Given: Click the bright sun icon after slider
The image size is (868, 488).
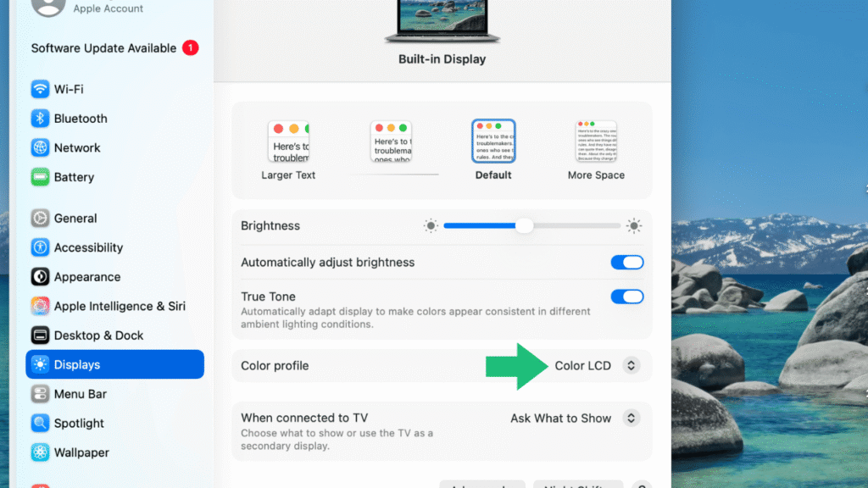Looking at the screenshot, I should click(x=634, y=225).
